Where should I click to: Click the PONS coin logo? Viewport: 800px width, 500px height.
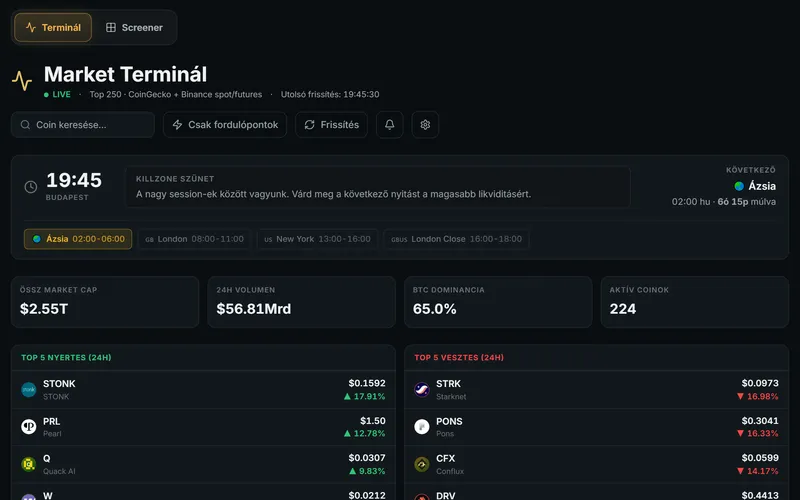(x=422, y=427)
